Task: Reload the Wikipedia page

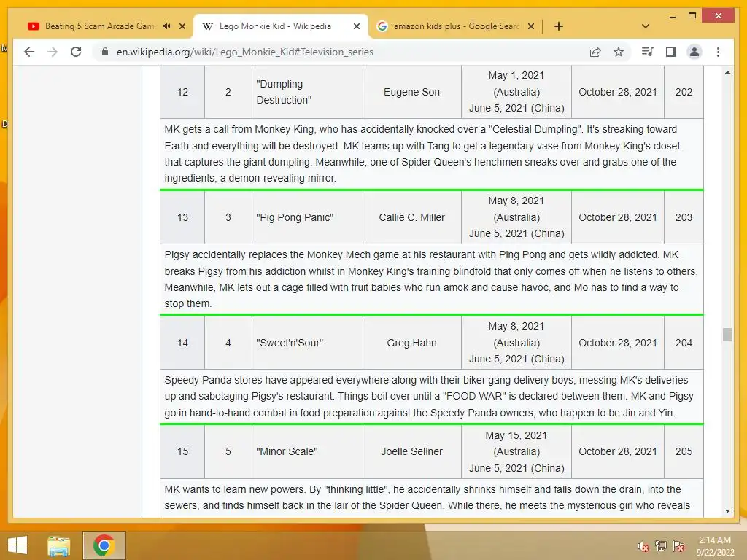Action: pos(76,52)
